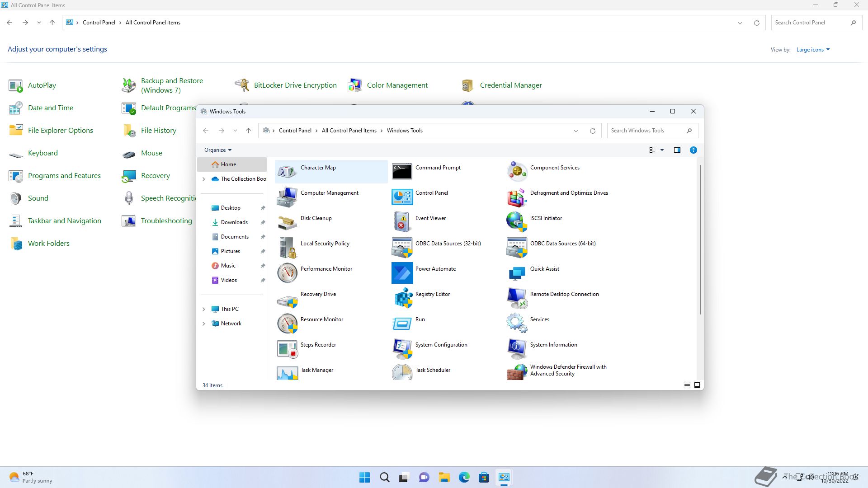
Task: Open recent locations dropdown in Windows Tools
Action: [235, 131]
